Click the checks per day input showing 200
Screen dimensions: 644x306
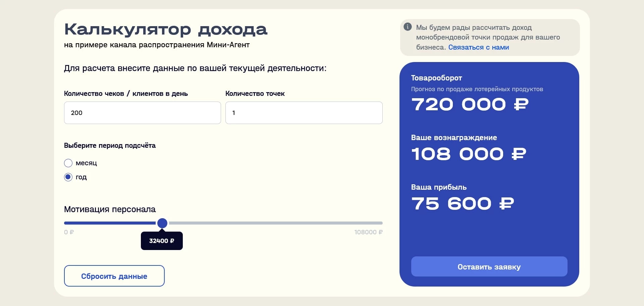tap(142, 113)
